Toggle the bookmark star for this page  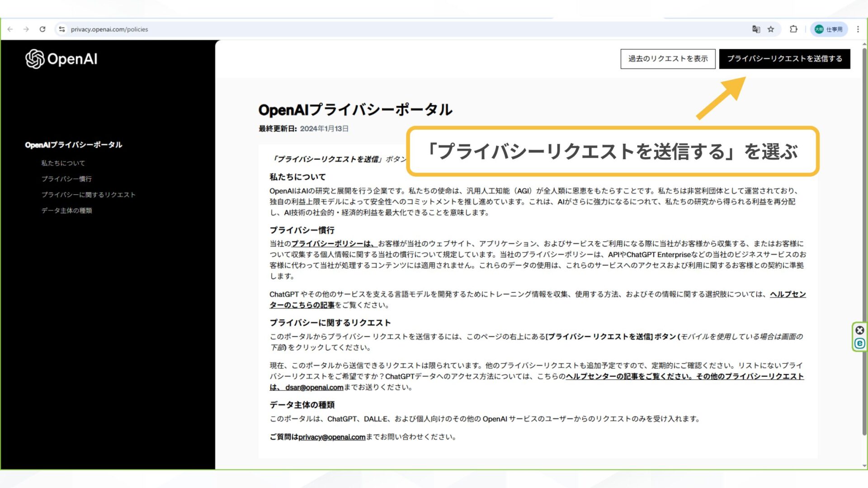coord(770,29)
